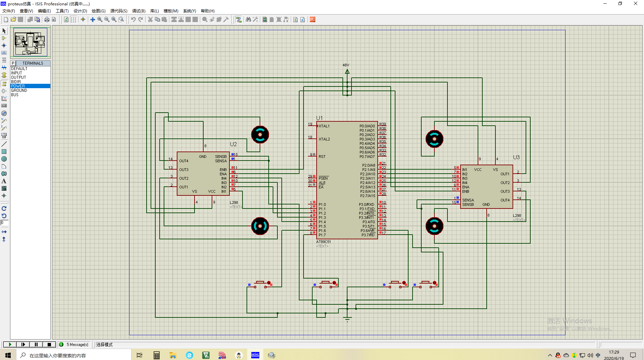The height and width of the screenshot is (360, 644).
Task: Zoom to selected area
Action: click(x=121, y=19)
